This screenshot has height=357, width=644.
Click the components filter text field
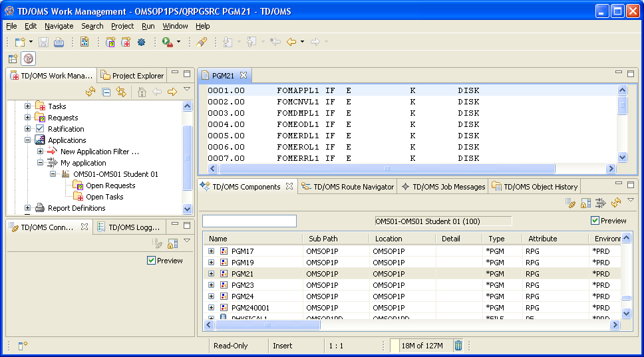[x=249, y=221]
